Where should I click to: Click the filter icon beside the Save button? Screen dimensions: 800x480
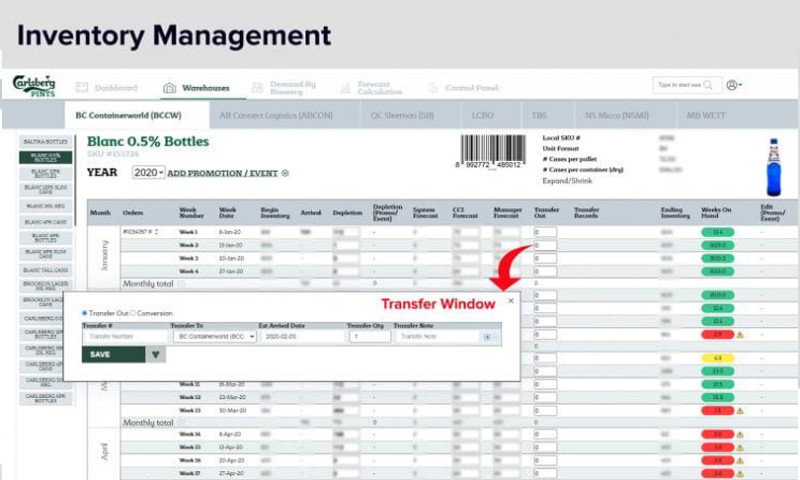tap(155, 354)
